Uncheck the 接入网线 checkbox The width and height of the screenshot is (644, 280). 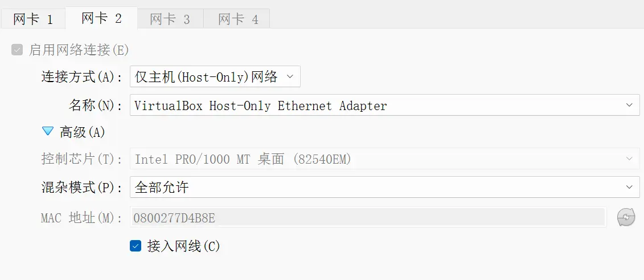coord(136,246)
